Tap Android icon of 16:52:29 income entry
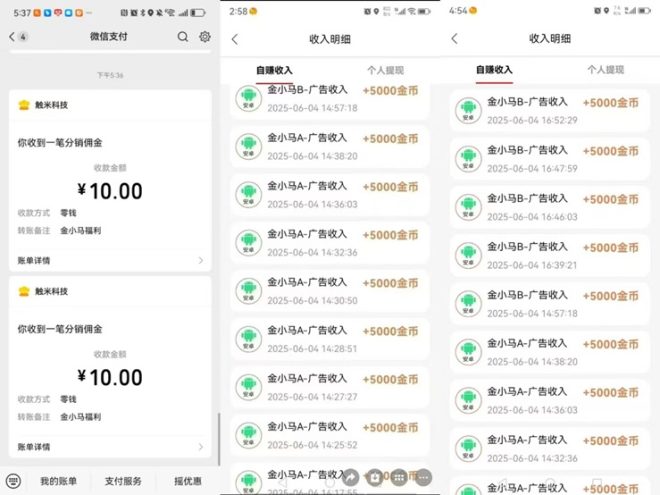The height and width of the screenshot is (495, 660). coord(468,109)
